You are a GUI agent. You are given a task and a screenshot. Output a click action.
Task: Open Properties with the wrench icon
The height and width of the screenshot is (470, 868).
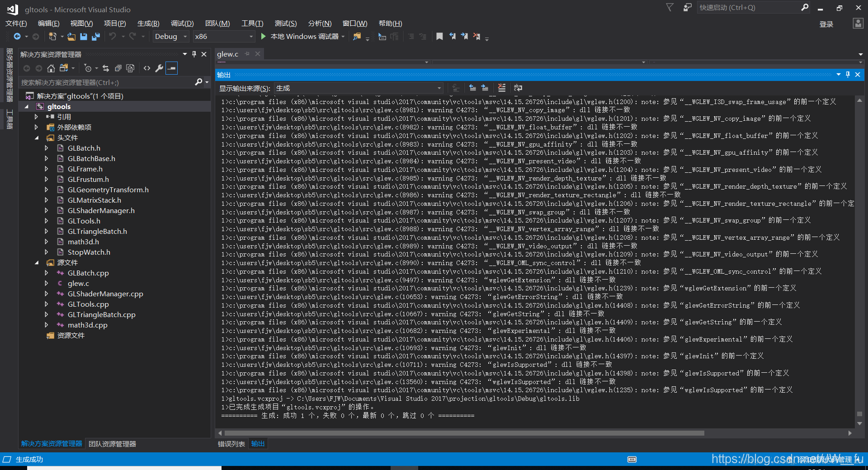pyautogui.click(x=159, y=68)
